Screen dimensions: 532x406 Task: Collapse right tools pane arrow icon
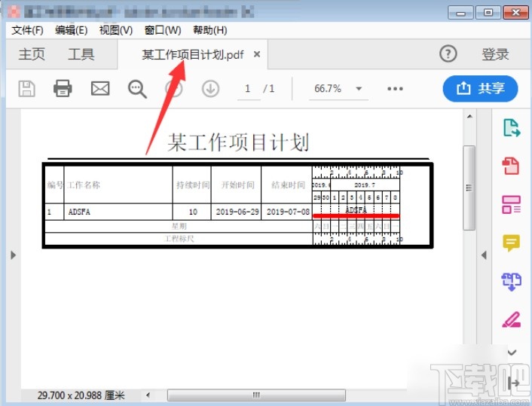[514, 383]
